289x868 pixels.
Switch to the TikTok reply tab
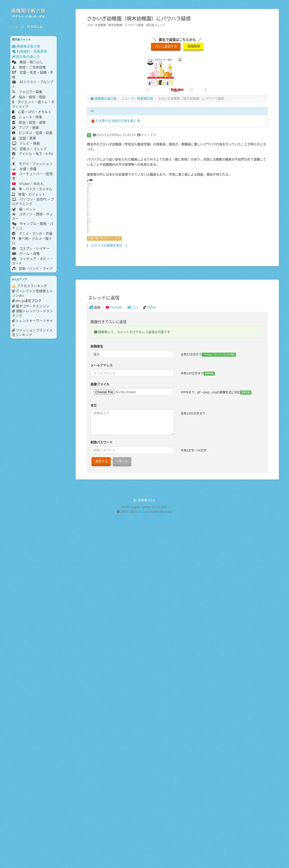149,307
